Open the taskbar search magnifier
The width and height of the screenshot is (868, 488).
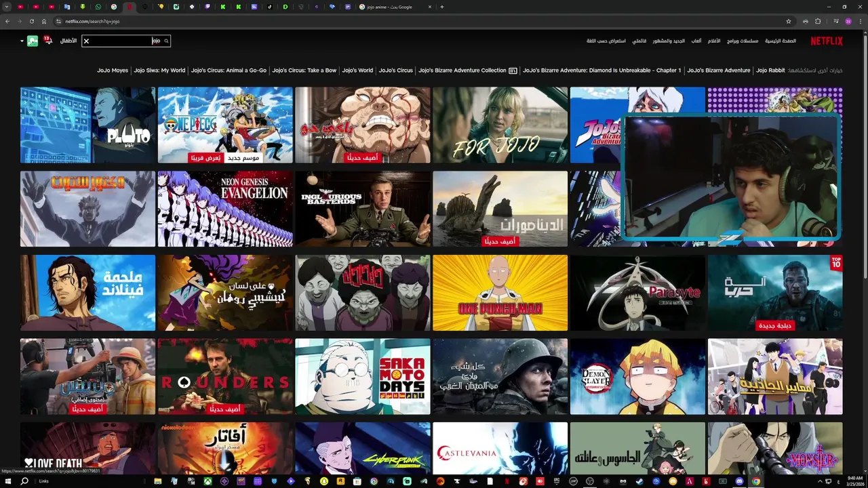[x=24, y=481]
